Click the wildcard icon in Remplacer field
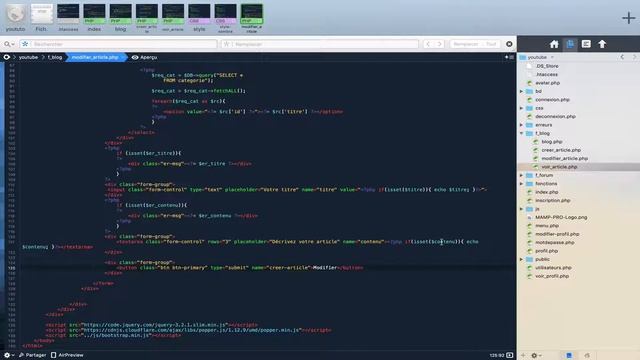The width and height of the screenshot is (640, 360). pos(227,44)
